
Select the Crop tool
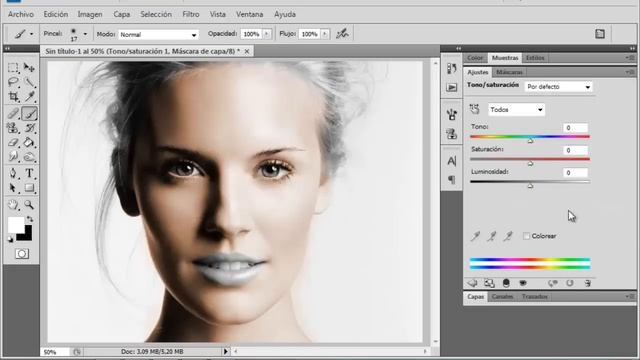(x=13, y=97)
